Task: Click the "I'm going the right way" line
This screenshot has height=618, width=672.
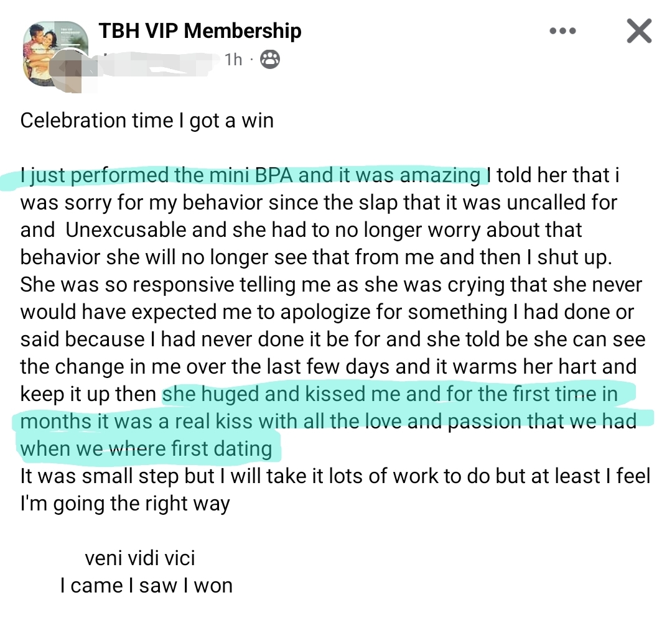Action: (125, 503)
